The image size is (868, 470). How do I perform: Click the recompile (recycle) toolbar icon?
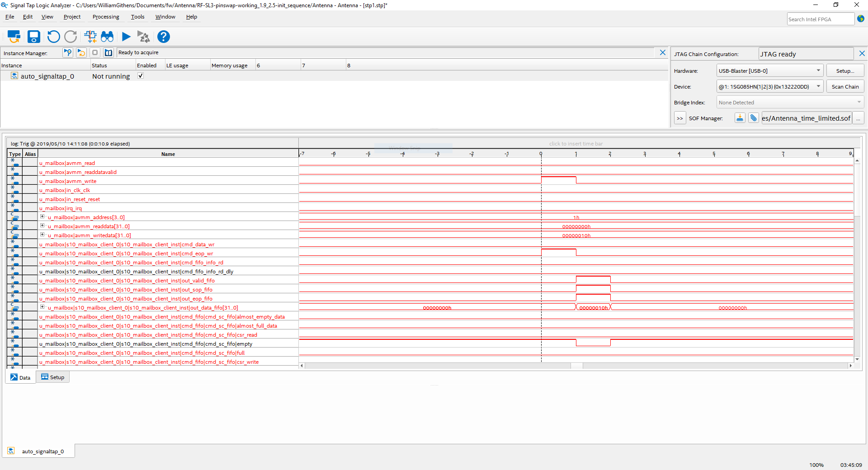143,37
